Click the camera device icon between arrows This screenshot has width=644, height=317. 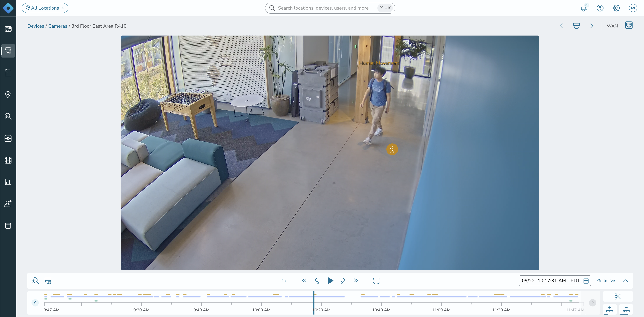577,26
